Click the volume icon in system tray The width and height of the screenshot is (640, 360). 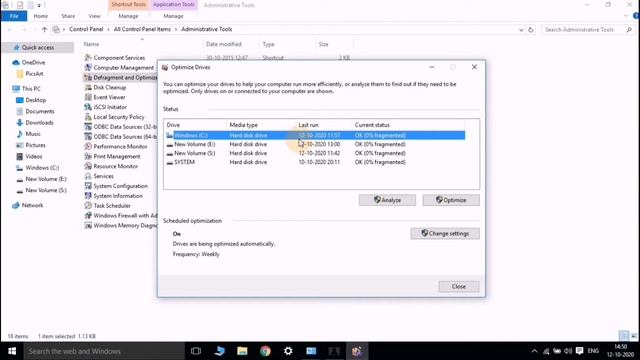point(568,351)
